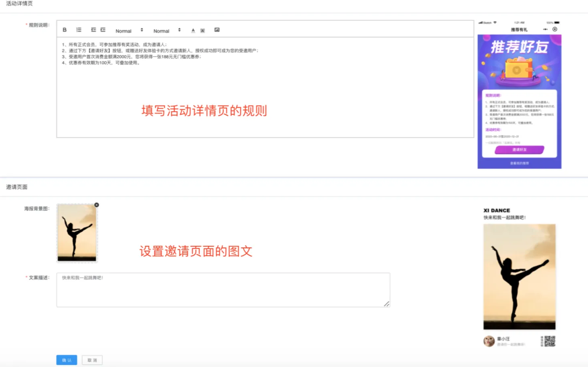Remove the uploaded poster background image
The height and width of the screenshot is (367, 588).
tap(97, 205)
